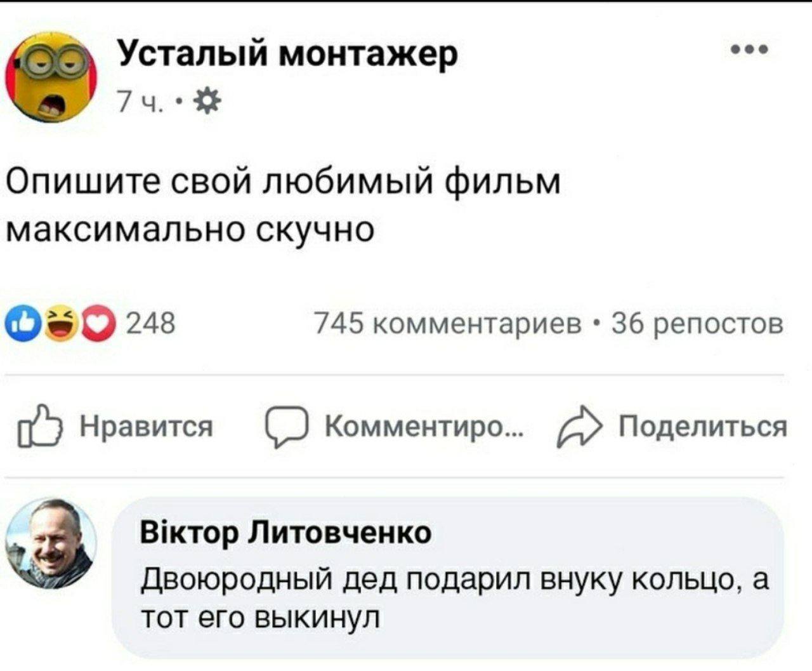Click the "7 ч." post timestamp
Viewport: 812px width, 671px height.
(140, 101)
